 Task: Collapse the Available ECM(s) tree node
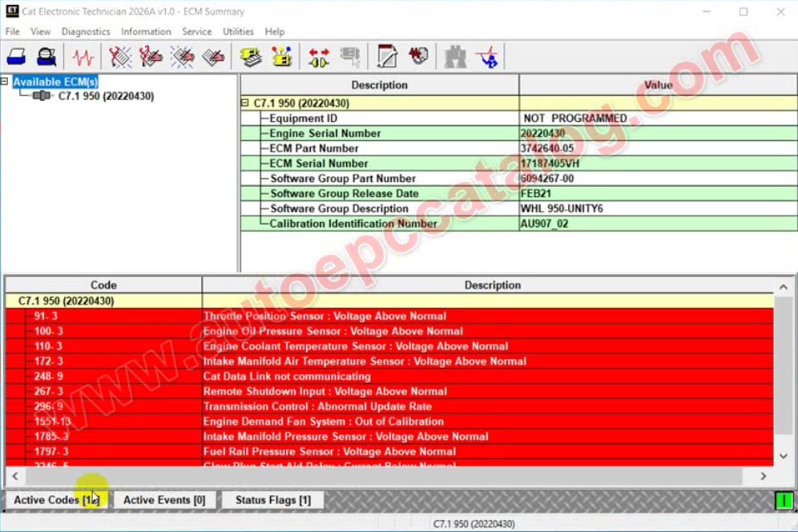pyautogui.click(x=5, y=82)
